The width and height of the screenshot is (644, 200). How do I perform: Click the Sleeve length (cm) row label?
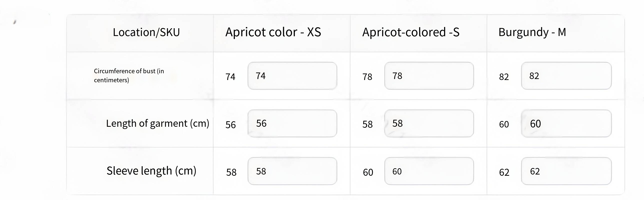coord(151,171)
